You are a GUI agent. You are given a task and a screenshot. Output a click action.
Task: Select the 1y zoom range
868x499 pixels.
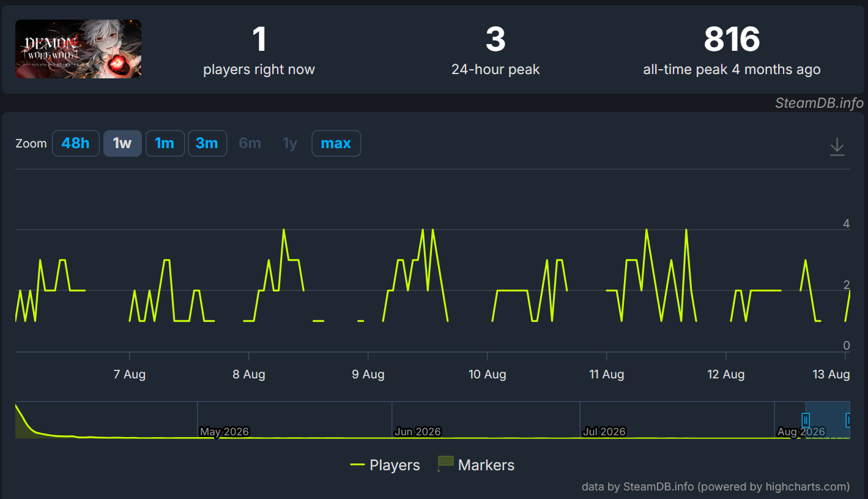pyautogui.click(x=290, y=143)
